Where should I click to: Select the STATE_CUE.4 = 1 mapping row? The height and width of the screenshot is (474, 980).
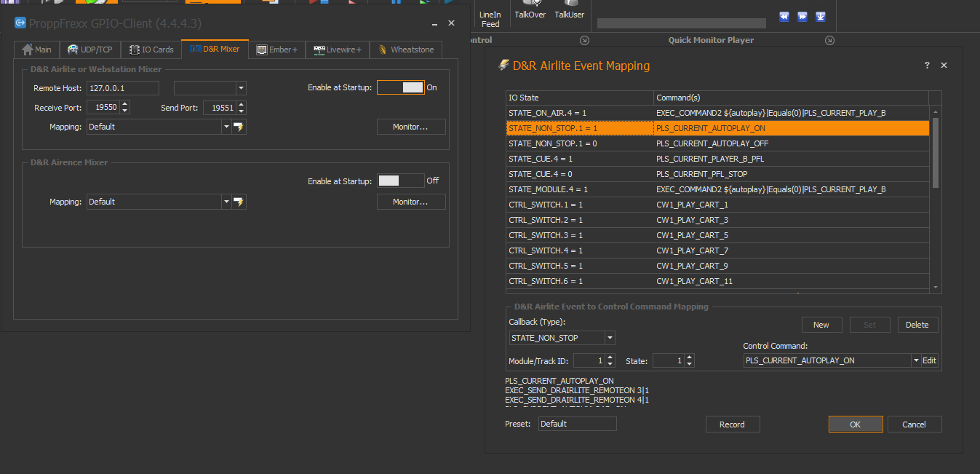click(x=579, y=159)
